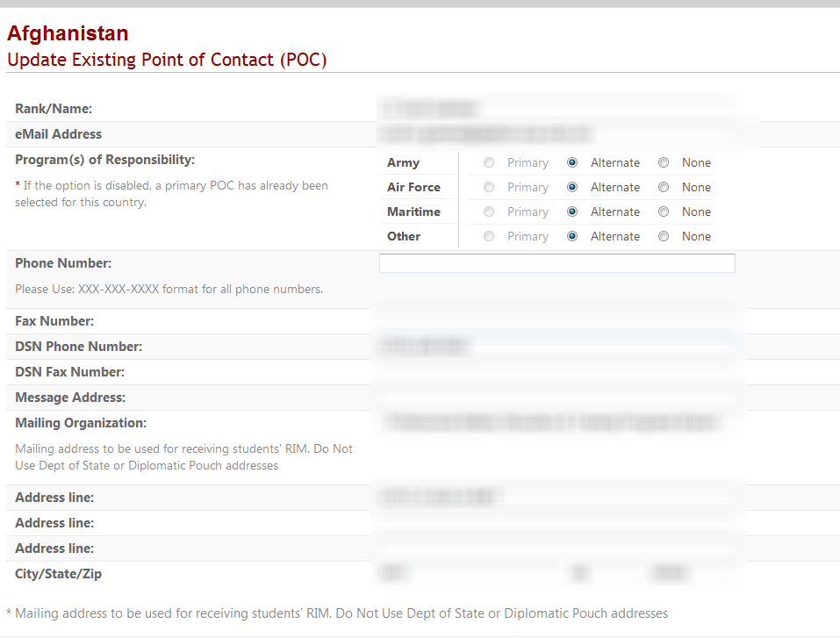
Task: Click the Message Address field
Action: tap(556, 398)
